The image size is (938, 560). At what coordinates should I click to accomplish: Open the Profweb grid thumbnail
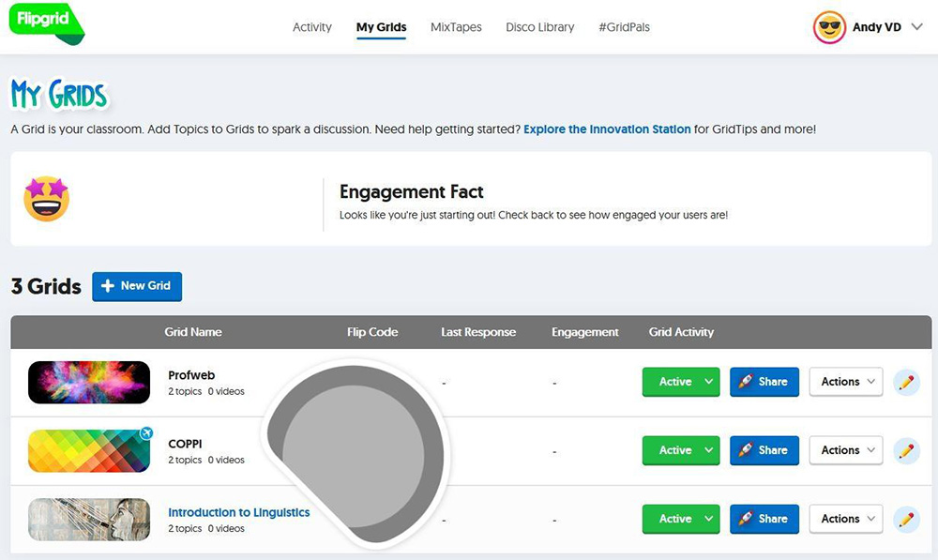point(89,383)
